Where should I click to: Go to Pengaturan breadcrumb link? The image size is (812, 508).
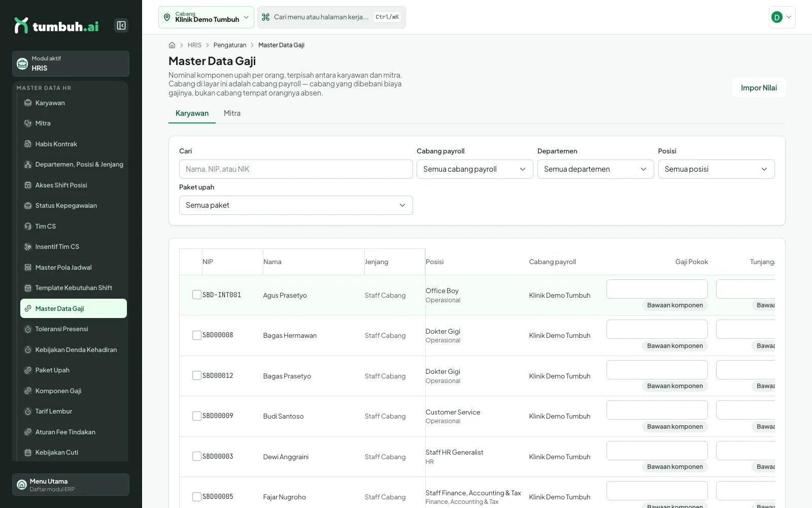230,45
